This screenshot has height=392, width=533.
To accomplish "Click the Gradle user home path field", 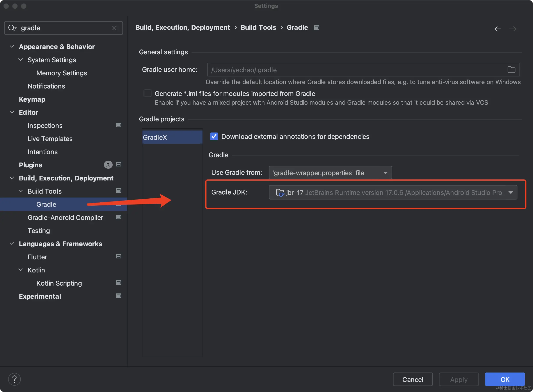I will [356, 70].
